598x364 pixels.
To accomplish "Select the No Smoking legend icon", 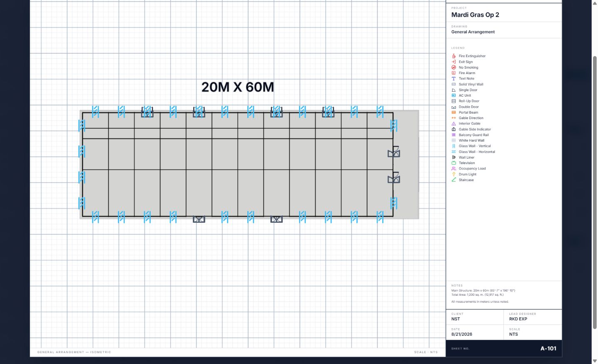I will pyautogui.click(x=453, y=67).
